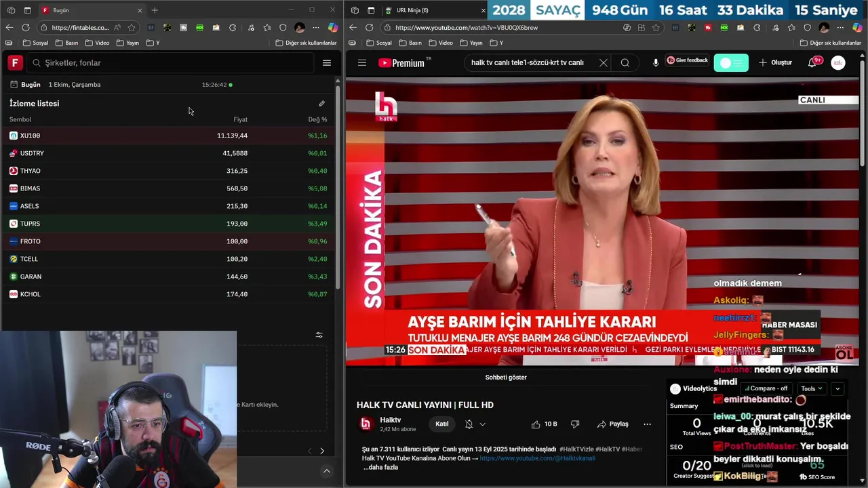Run the YouTube search with magnifier

(625, 63)
